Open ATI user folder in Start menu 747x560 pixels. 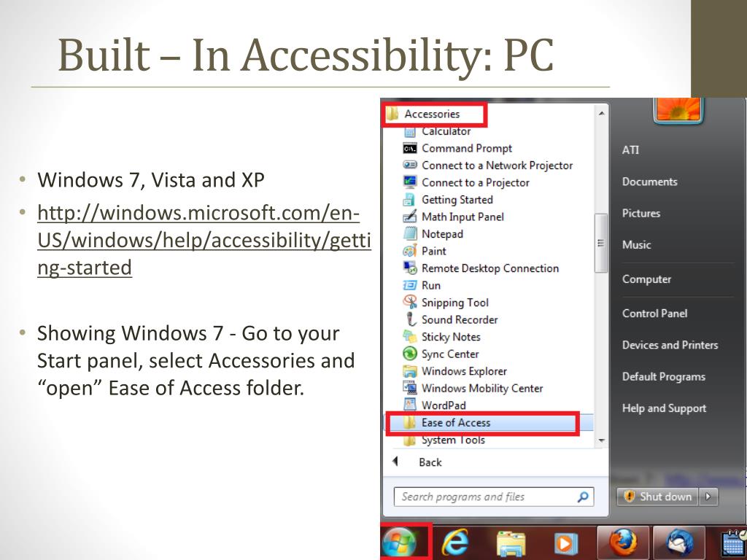[630, 150]
